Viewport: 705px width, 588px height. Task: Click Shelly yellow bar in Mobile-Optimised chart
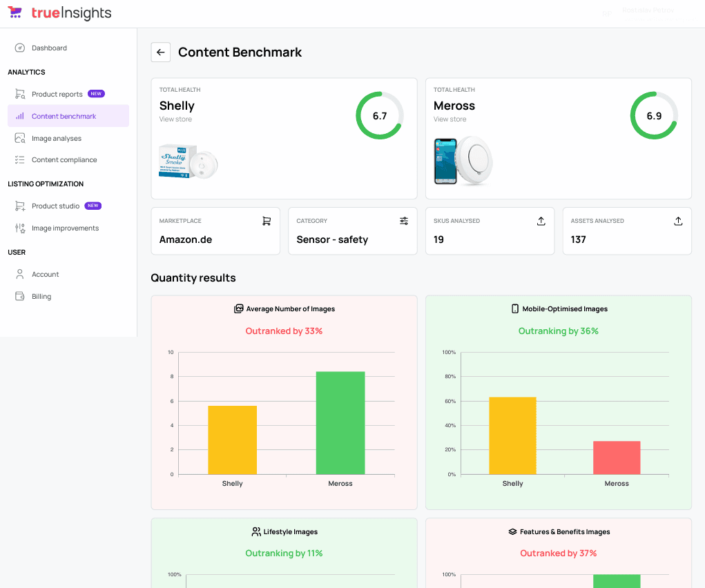(x=512, y=435)
